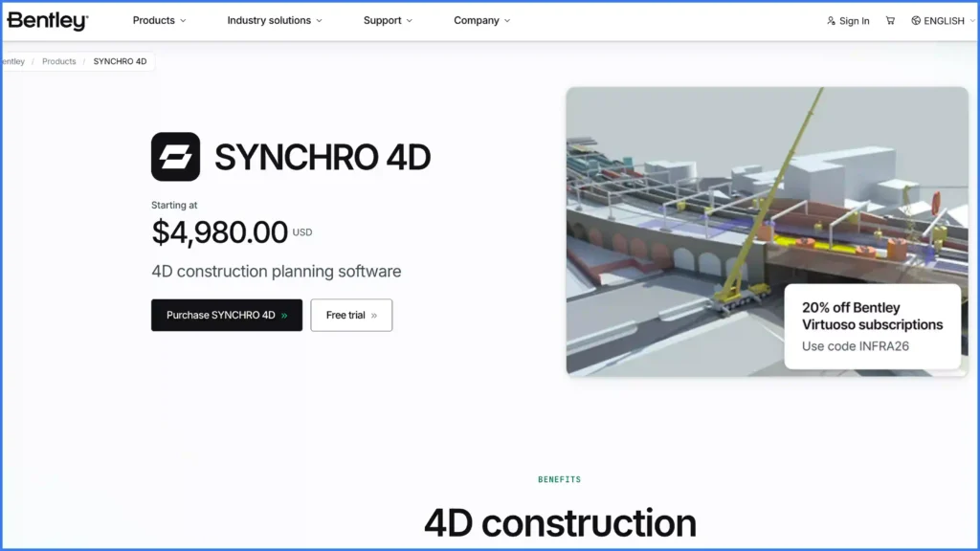Screen dimensions: 980x551
Task: Click the 4D construction section heading
Action: [560, 523]
